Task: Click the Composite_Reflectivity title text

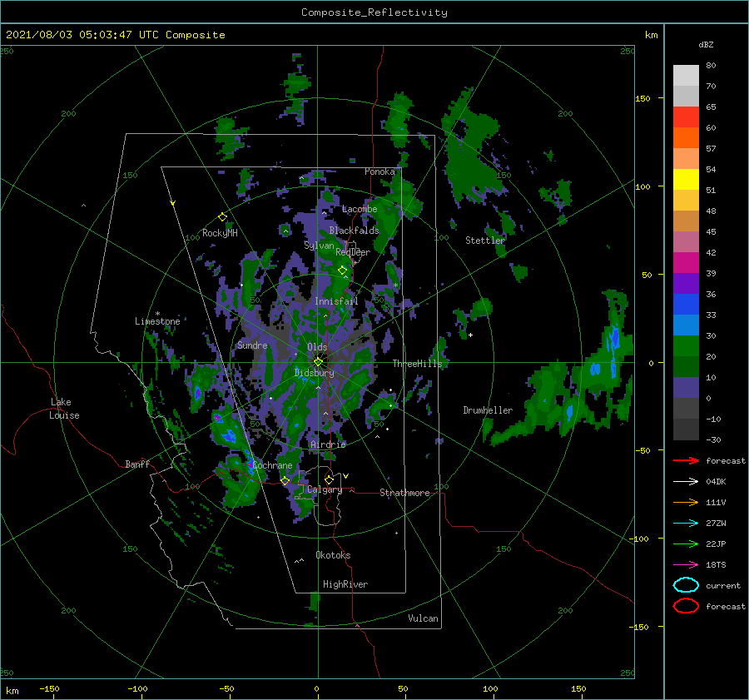Action: tap(374, 12)
